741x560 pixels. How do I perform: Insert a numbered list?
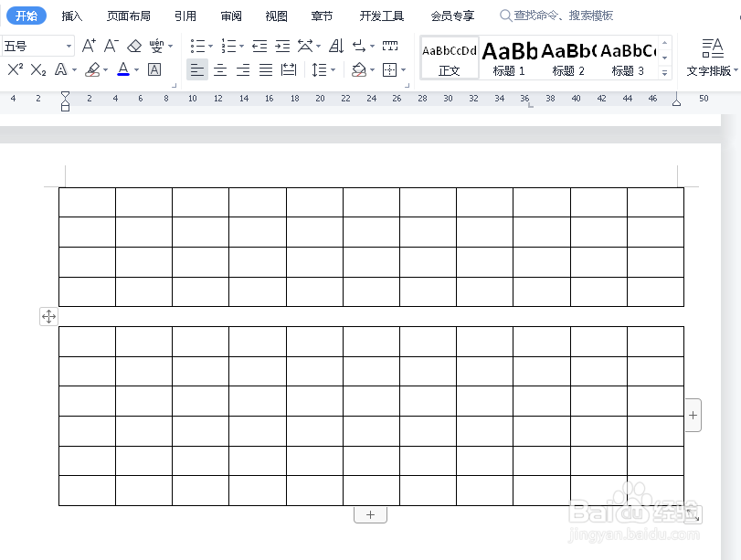pos(228,46)
